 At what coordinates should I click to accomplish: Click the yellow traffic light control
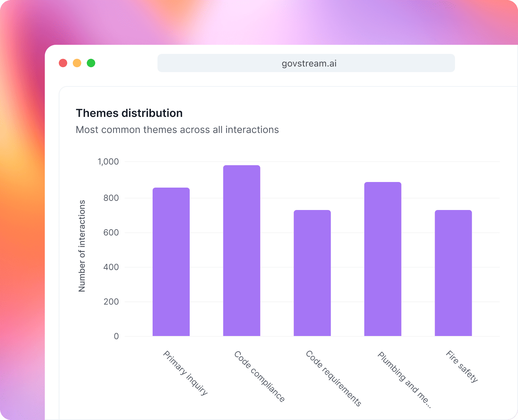tap(77, 63)
